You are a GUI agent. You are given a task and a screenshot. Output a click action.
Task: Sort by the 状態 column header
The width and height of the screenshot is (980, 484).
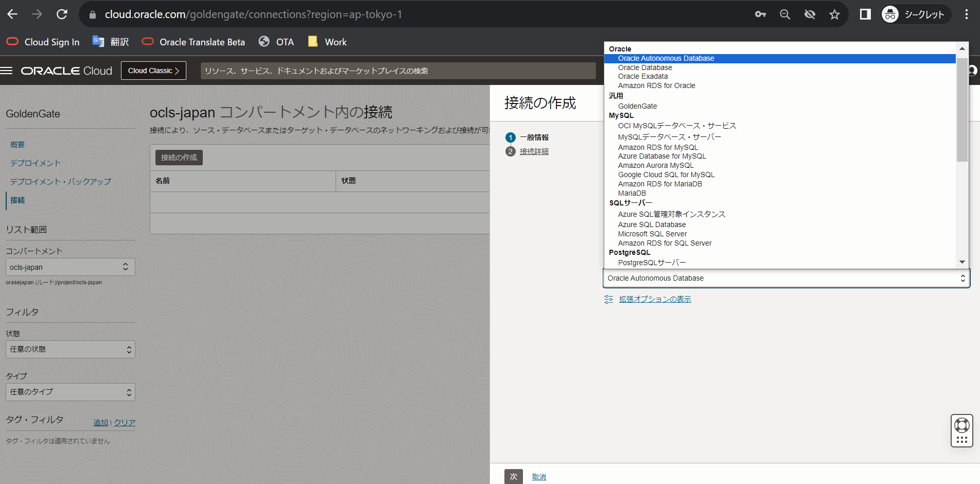pos(348,181)
